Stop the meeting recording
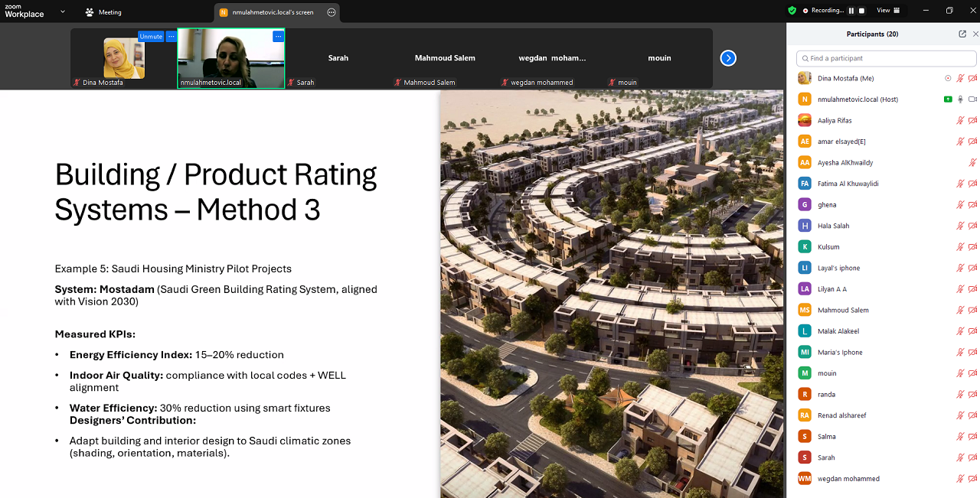 tap(861, 11)
